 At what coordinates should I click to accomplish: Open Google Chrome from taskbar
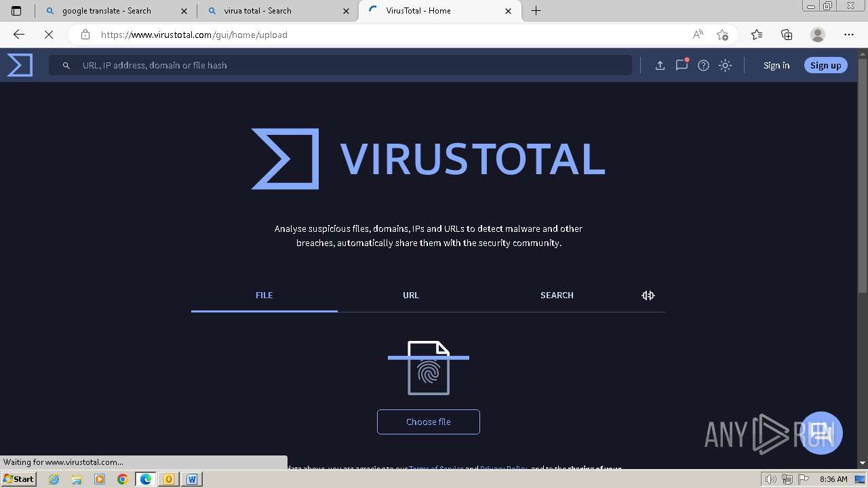(x=123, y=479)
